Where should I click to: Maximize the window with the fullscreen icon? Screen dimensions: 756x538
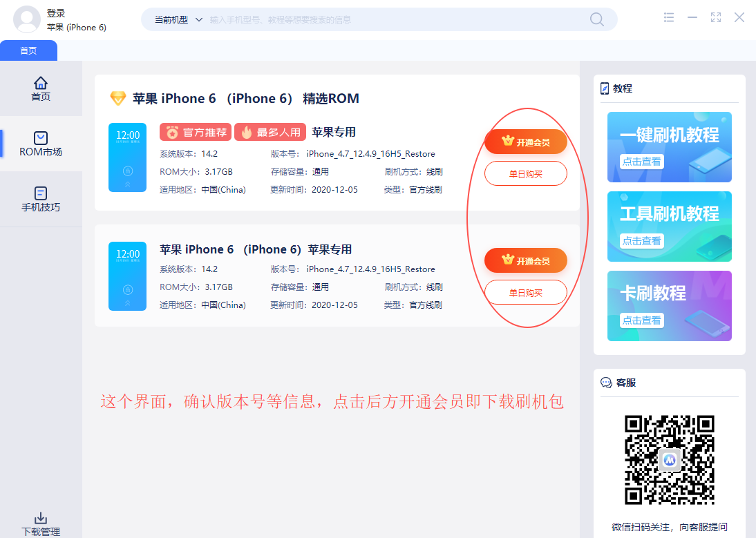(x=716, y=17)
